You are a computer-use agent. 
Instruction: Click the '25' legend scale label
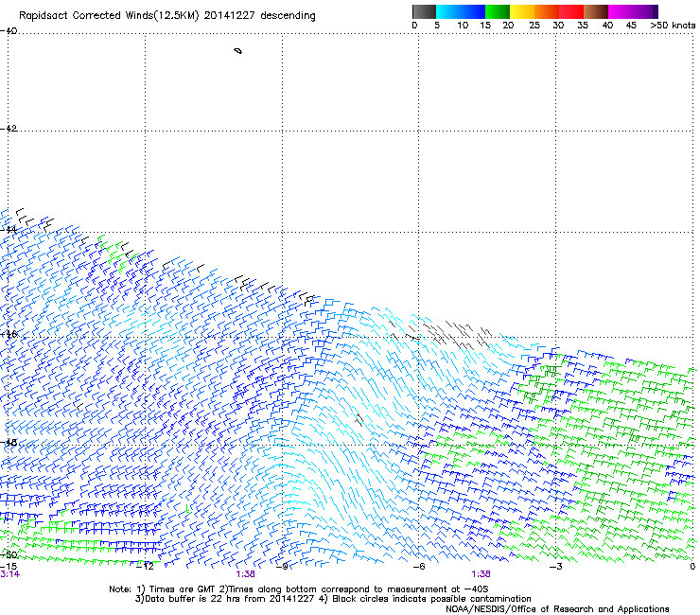pos(534,26)
